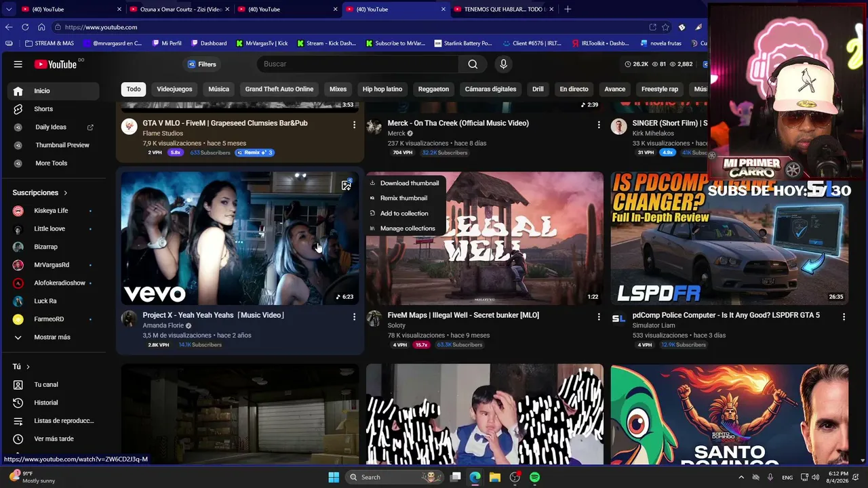Click the Remix +3 badge under GTA V MLO

[x=254, y=152]
